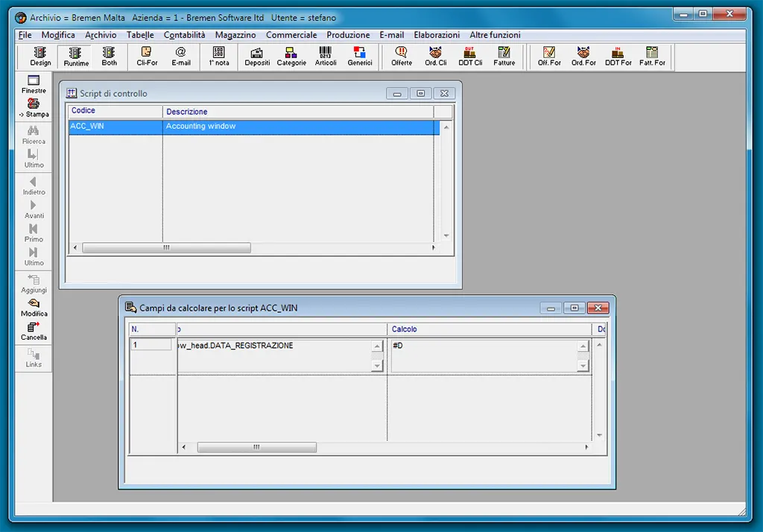Image resolution: width=763 pixels, height=532 pixels.
Task: Click the Descrizione column header
Action: pos(298,112)
